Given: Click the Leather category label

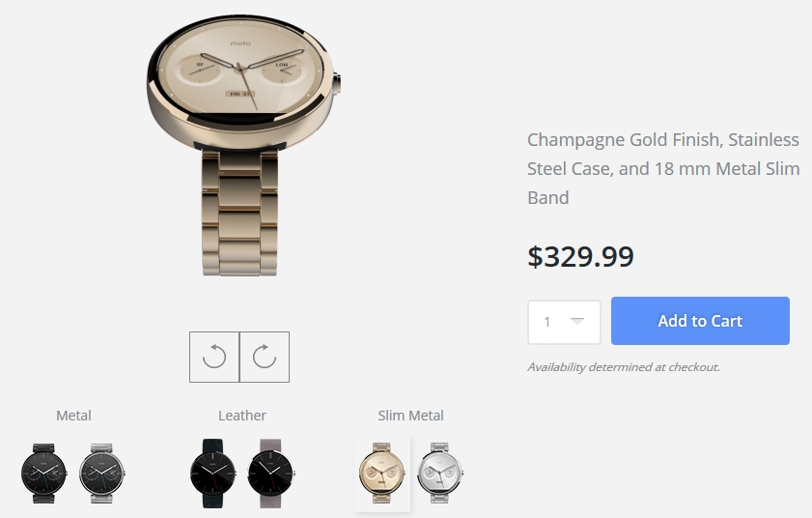Looking at the screenshot, I should click(x=241, y=416).
